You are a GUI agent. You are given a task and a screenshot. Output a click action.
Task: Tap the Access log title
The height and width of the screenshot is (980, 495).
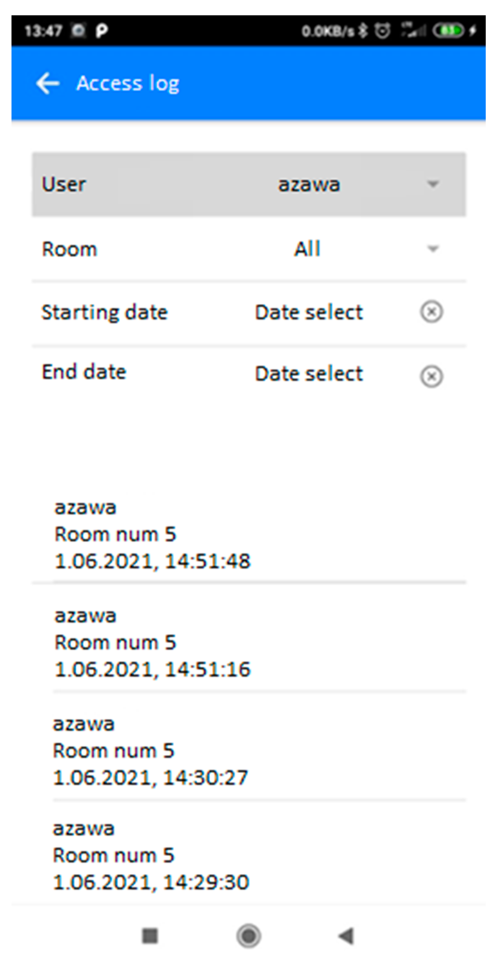point(128,83)
